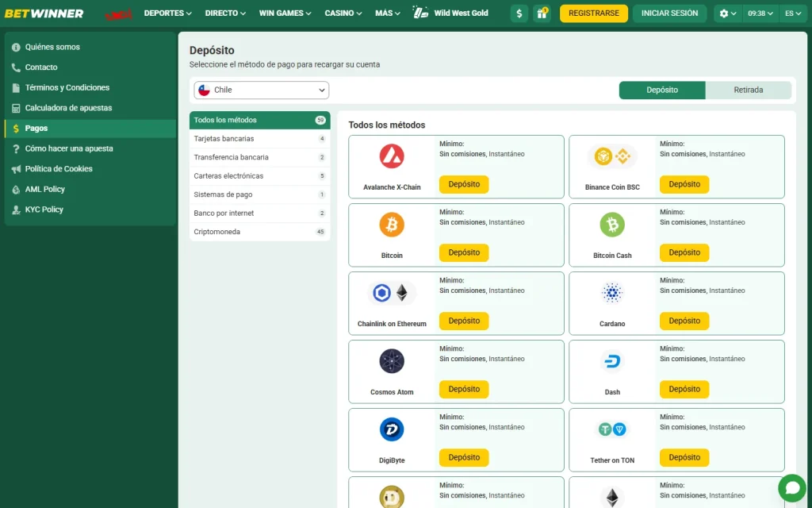Click the calculator icon in sidebar
Screen dimensions: 812x508
point(16,108)
